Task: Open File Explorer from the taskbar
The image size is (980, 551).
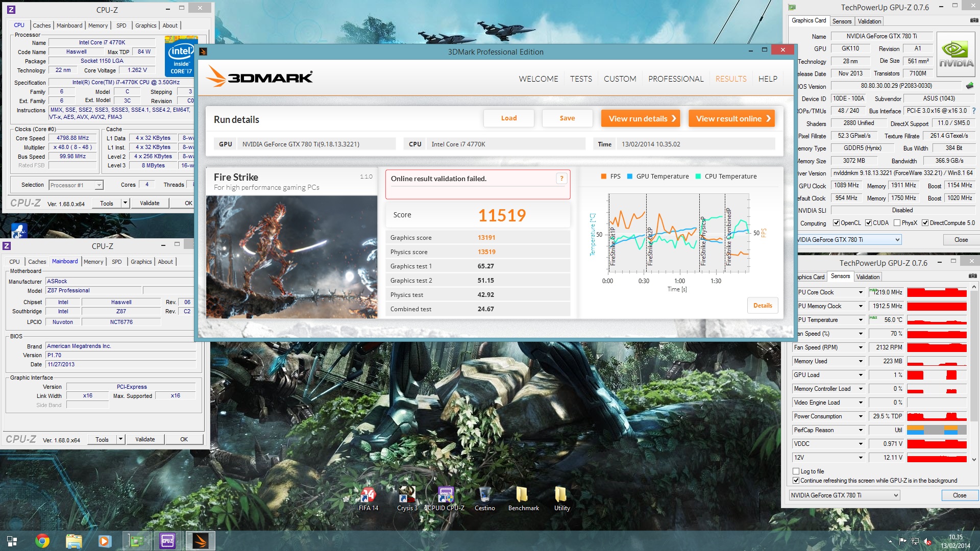Action: [x=73, y=541]
